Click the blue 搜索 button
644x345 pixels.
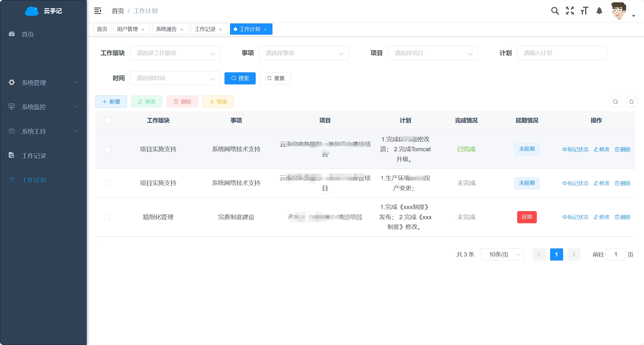240,78
